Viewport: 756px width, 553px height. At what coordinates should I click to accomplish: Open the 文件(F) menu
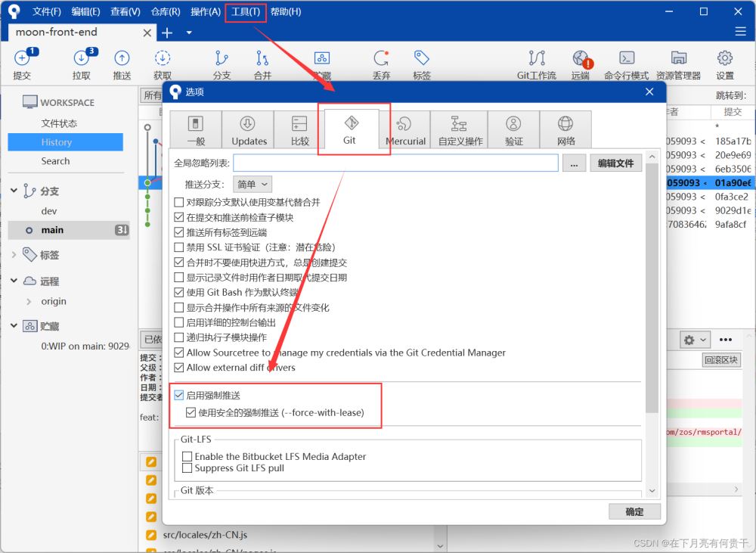pyautogui.click(x=47, y=11)
